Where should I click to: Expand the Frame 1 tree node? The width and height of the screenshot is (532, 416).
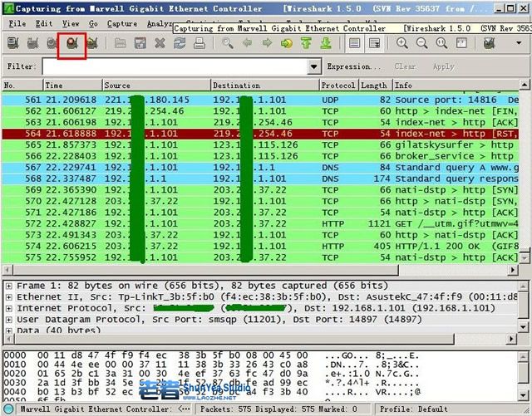pyautogui.click(x=9, y=286)
